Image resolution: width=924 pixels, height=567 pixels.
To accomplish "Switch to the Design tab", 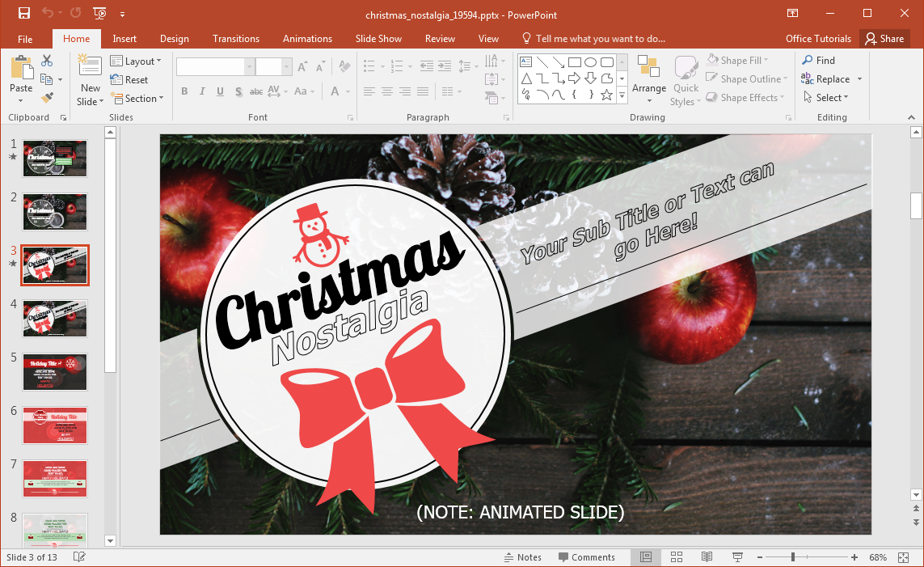I will [174, 39].
